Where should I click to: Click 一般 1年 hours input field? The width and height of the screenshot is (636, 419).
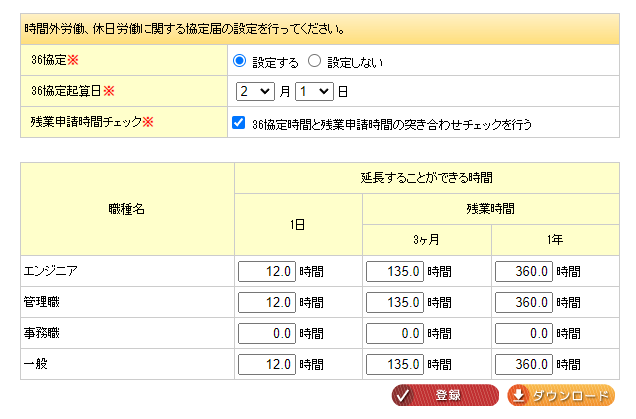pyautogui.click(x=523, y=363)
